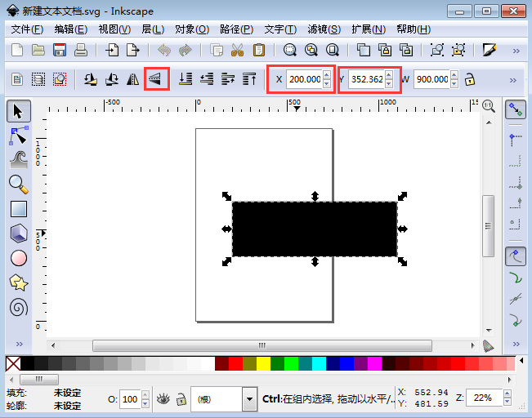Expand more tools in toolbox
This screenshot has height=418, width=532.
[20, 344]
